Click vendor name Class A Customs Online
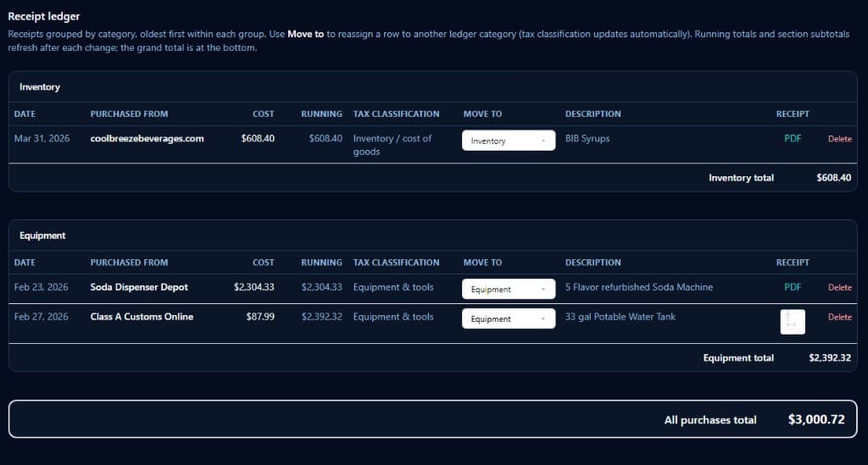The height and width of the screenshot is (465, 868). pyautogui.click(x=142, y=317)
